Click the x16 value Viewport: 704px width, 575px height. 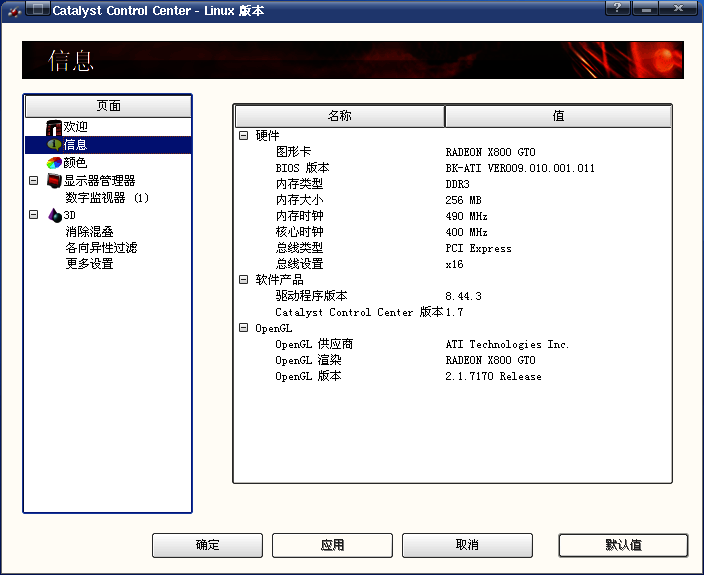click(454, 264)
